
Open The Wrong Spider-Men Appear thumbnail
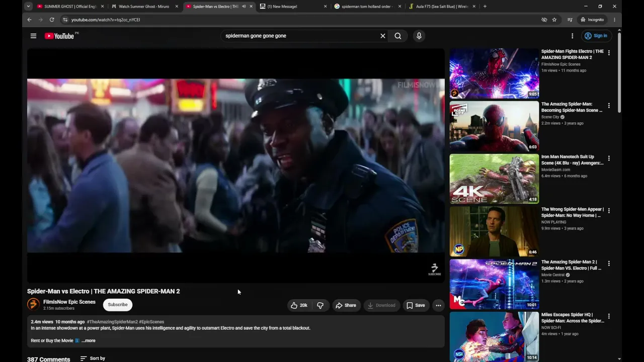point(494,231)
